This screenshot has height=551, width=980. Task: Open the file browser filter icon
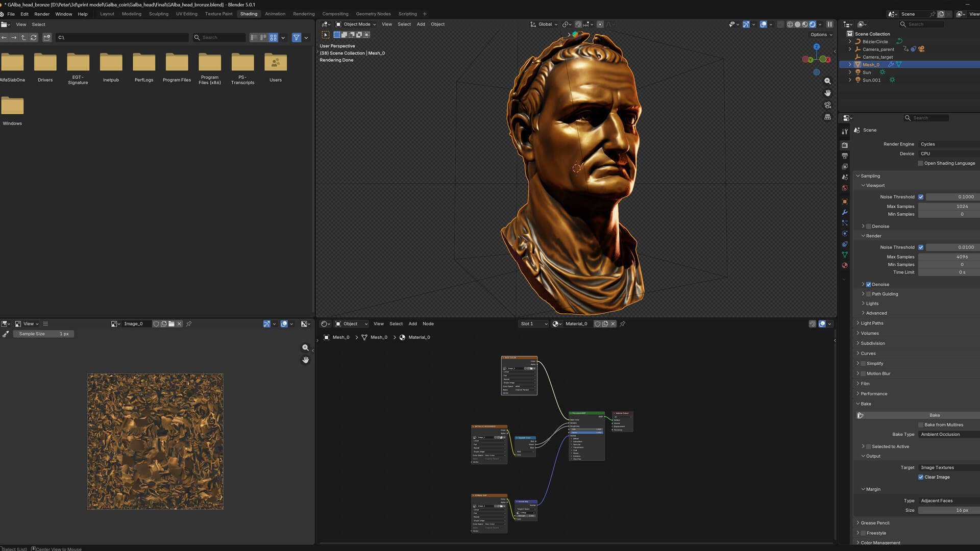tap(297, 37)
